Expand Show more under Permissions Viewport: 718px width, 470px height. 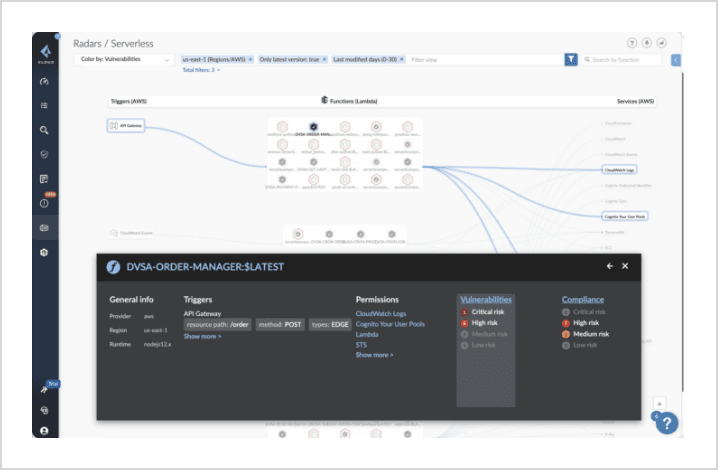pos(374,355)
